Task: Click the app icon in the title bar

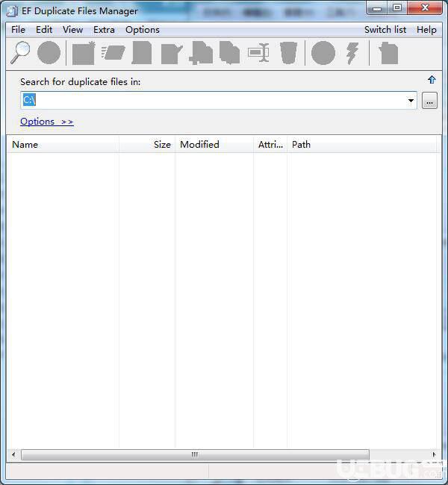Action: [x=12, y=11]
